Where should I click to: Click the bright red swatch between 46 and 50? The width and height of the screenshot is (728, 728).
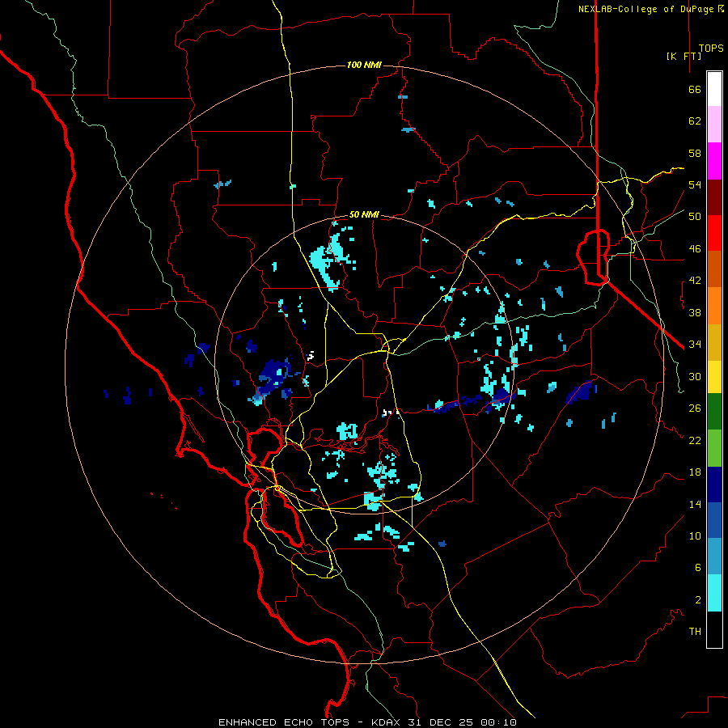click(714, 233)
